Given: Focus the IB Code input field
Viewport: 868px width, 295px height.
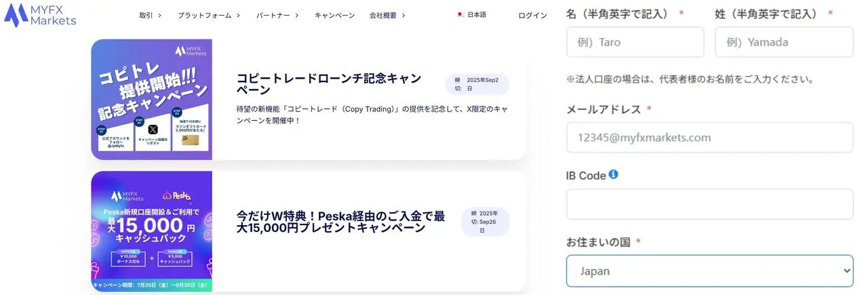Looking at the screenshot, I should 710,204.
